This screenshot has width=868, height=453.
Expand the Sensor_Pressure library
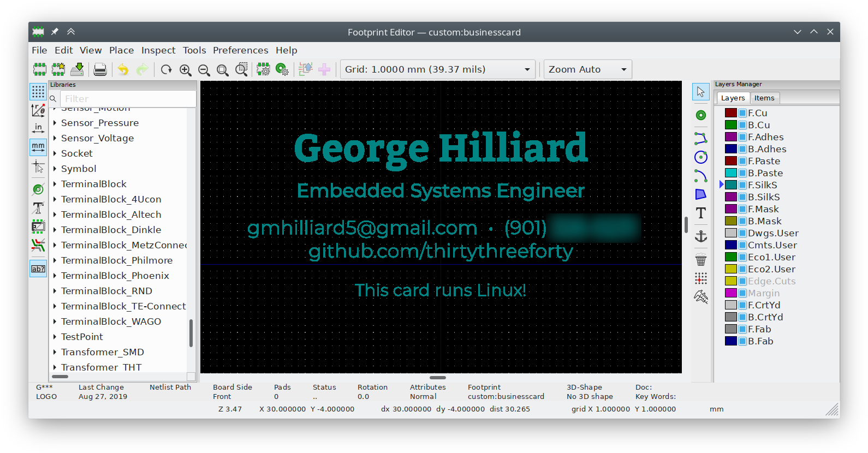pyautogui.click(x=55, y=123)
